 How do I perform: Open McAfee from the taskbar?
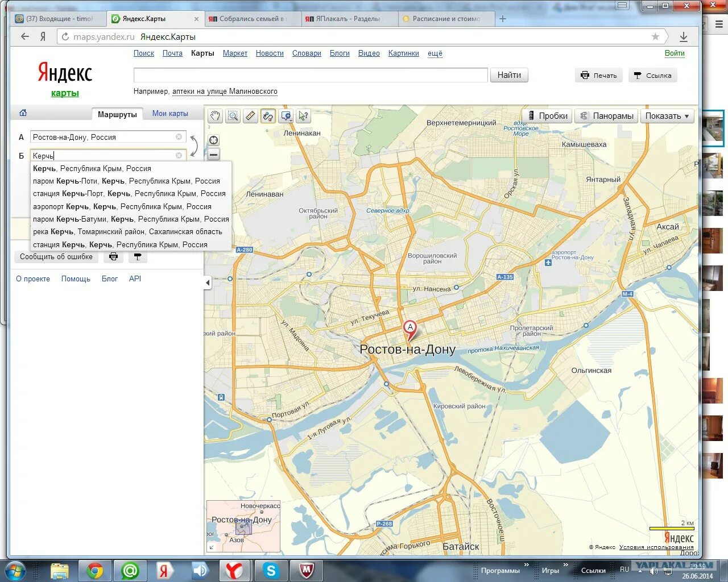(307, 570)
